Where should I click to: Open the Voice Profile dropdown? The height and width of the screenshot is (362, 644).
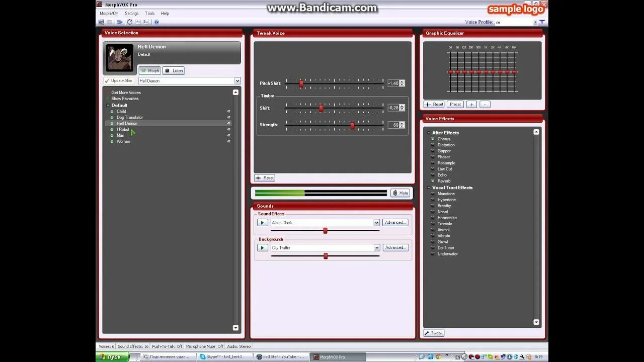(535, 22)
